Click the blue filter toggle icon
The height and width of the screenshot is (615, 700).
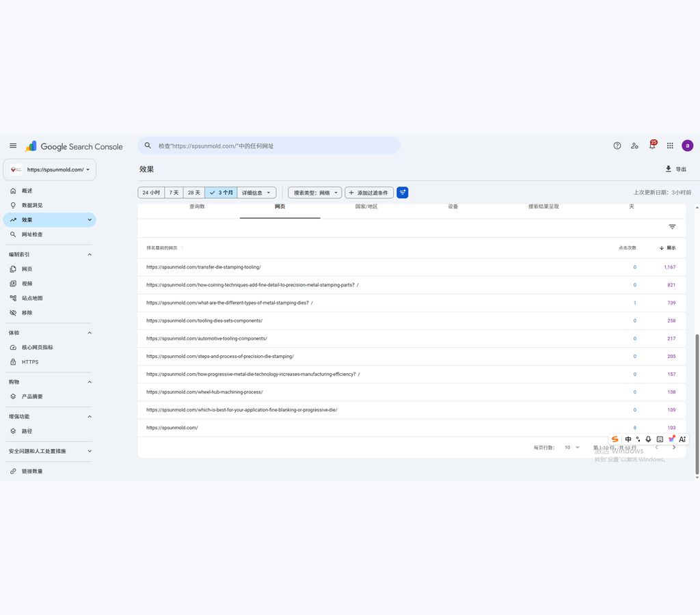click(402, 192)
